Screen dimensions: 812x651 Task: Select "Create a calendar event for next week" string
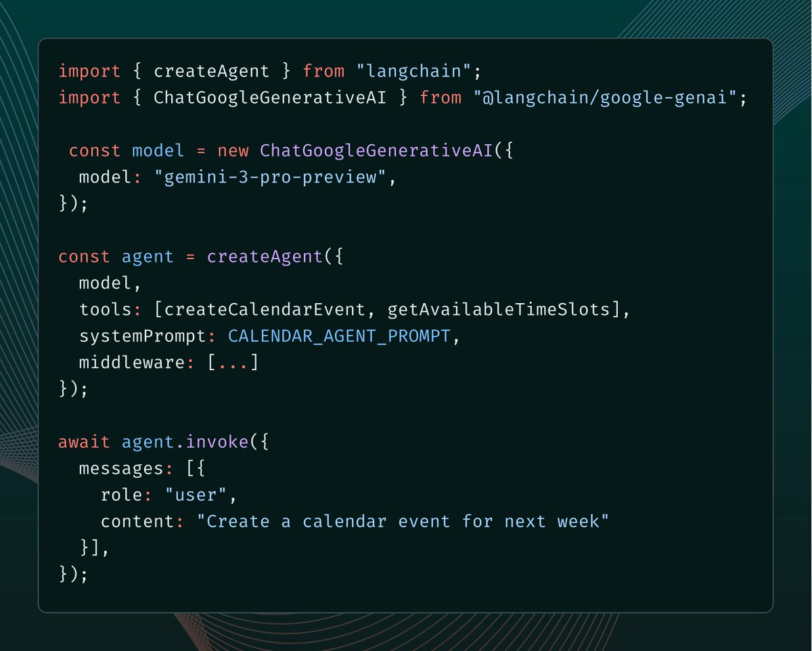pyautogui.click(x=403, y=521)
